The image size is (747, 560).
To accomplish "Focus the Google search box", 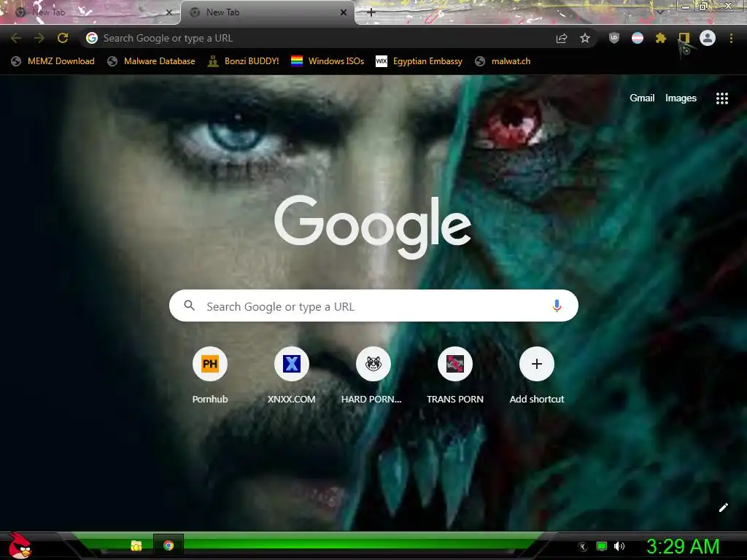I will (x=373, y=306).
